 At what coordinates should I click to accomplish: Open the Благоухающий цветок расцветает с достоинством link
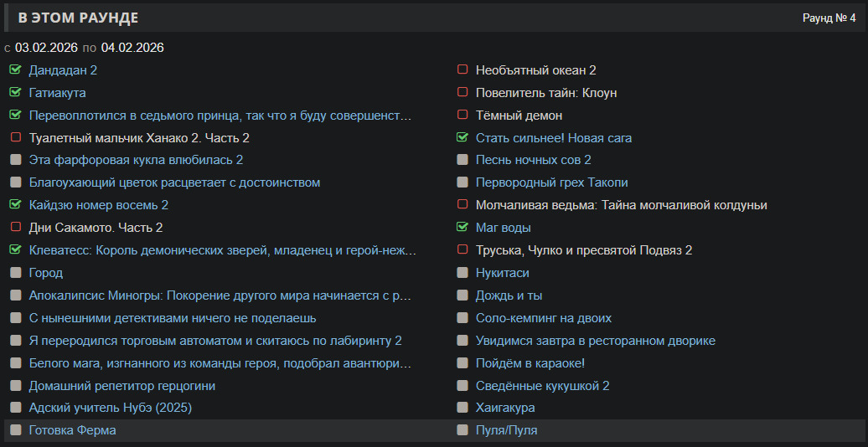[174, 182]
